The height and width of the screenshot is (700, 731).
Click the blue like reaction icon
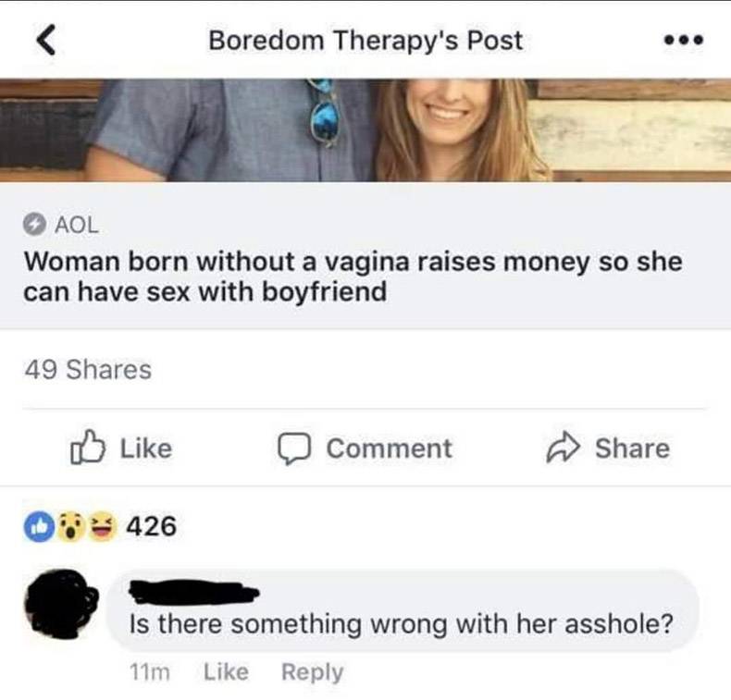coord(40,527)
